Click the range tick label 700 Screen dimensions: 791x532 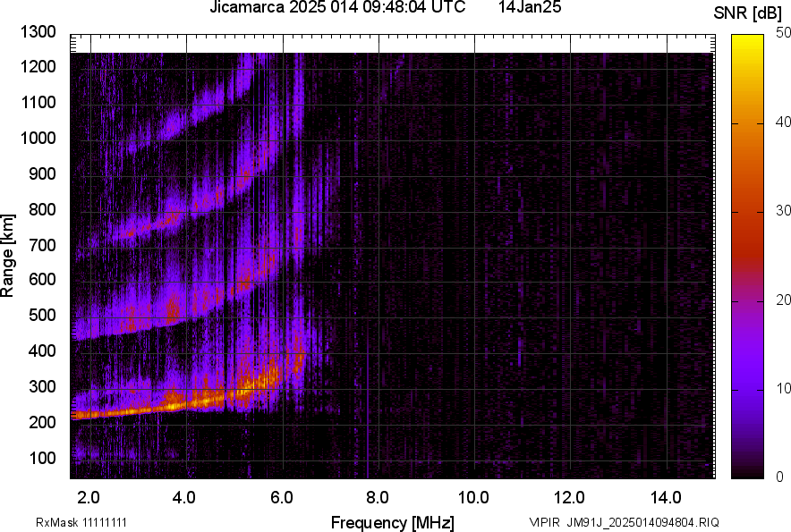click(42, 245)
